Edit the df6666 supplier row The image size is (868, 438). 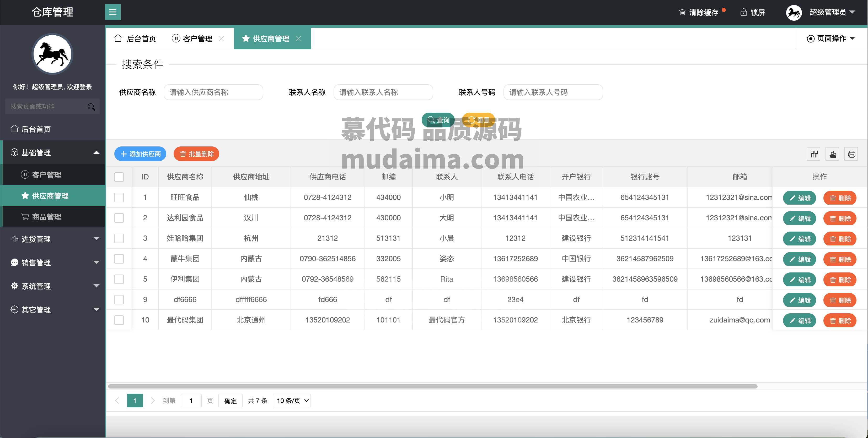(x=799, y=300)
